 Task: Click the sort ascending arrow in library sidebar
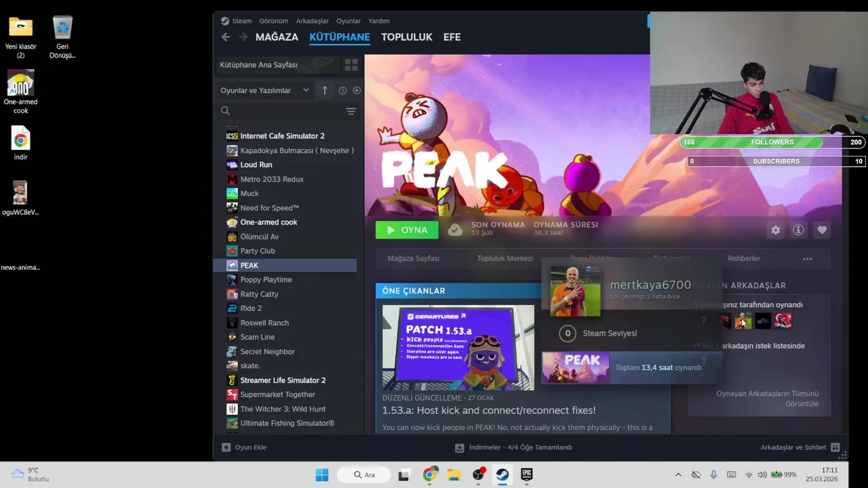(325, 90)
